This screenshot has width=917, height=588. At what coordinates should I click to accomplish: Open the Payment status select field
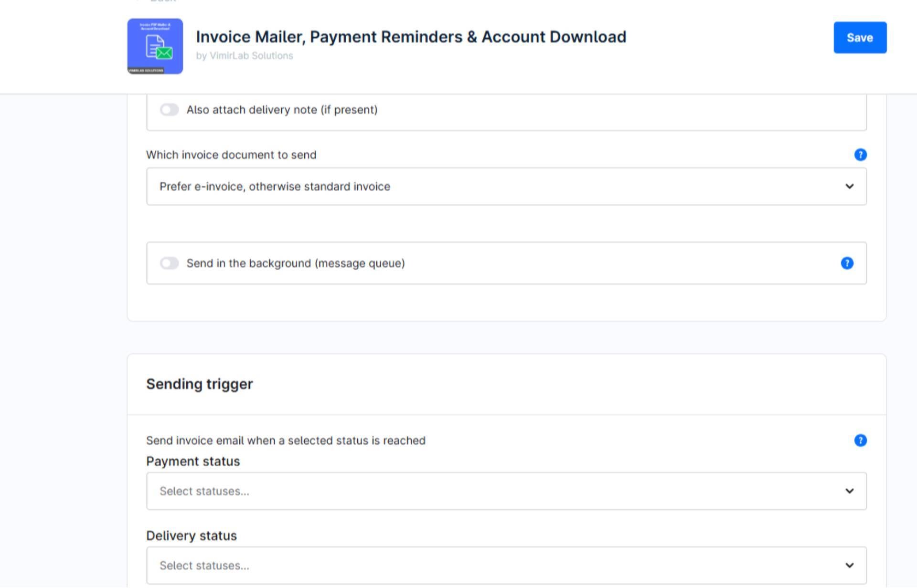[x=506, y=491]
